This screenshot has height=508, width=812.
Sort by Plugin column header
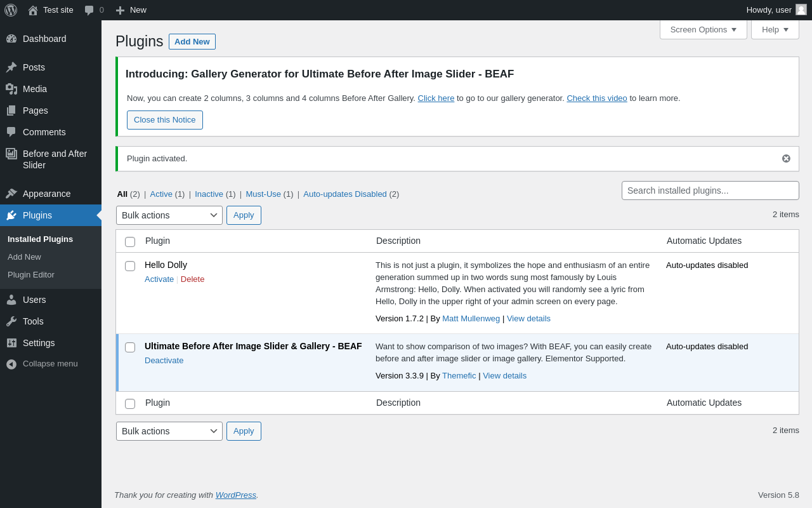click(157, 241)
